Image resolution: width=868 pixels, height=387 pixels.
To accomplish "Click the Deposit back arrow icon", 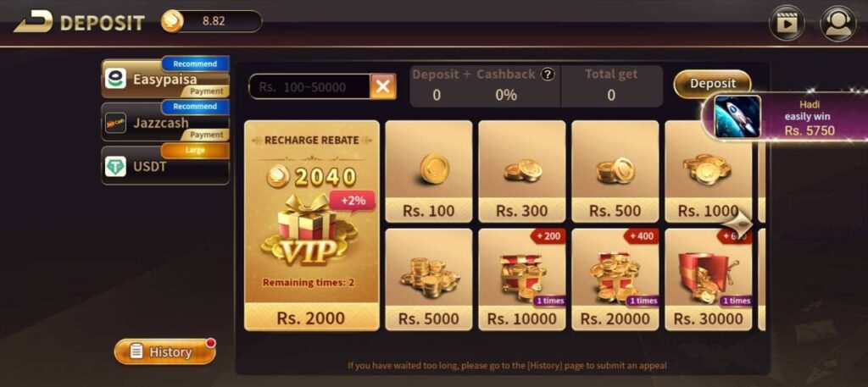I will point(34,21).
